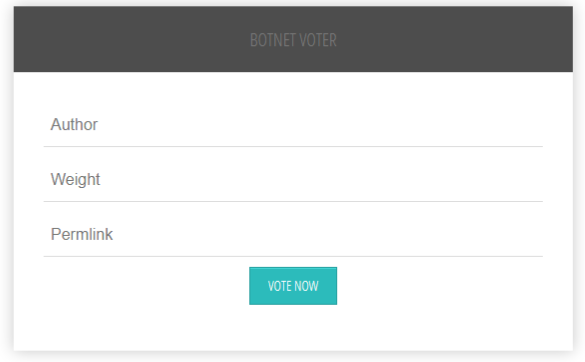585x362 pixels.
Task: Click the VOTE NOW button
Action: pyautogui.click(x=293, y=286)
